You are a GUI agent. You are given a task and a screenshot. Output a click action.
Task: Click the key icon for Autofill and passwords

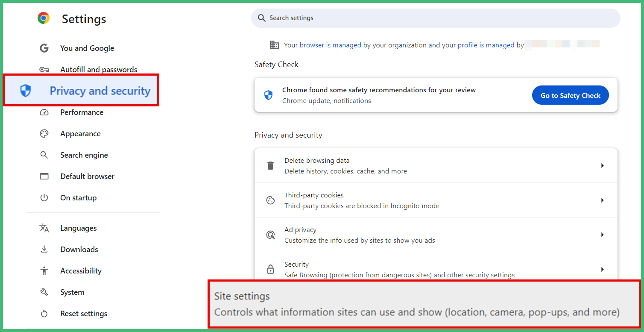click(x=44, y=69)
